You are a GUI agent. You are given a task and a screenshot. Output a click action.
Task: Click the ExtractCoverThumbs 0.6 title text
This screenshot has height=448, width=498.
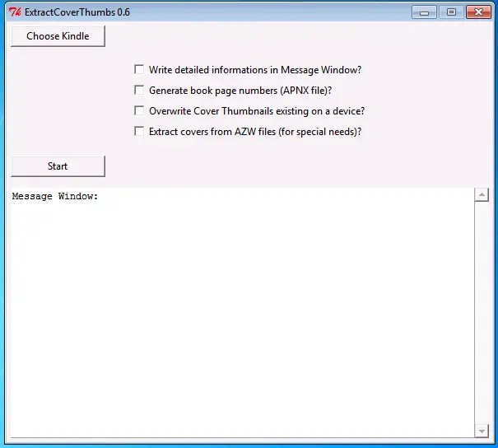tap(77, 12)
